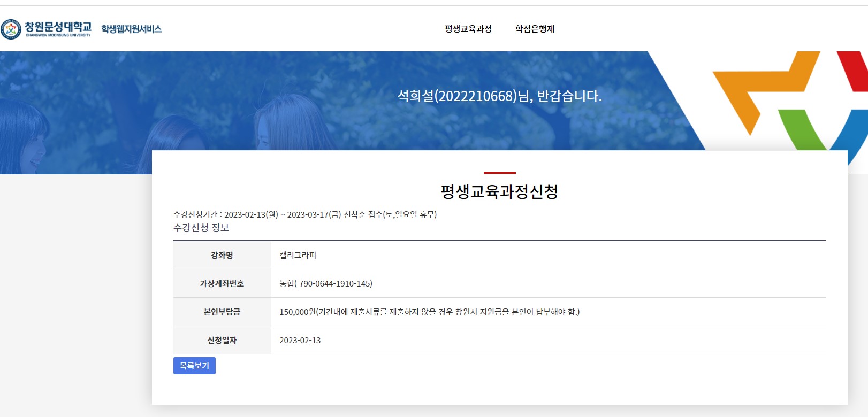Click the 강좌명 row header
Viewport: 868px width, 417px height.
tap(222, 255)
